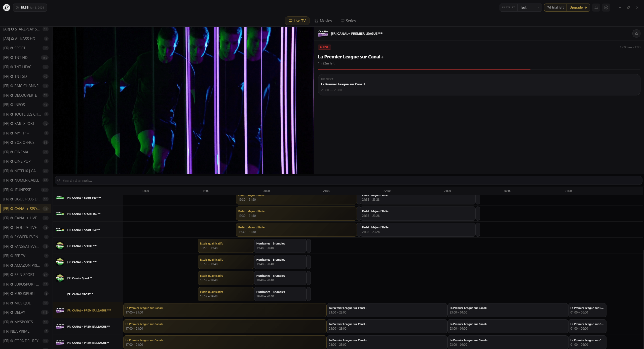
Task: Click the live program progress bar
Action: tap(479, 70)
